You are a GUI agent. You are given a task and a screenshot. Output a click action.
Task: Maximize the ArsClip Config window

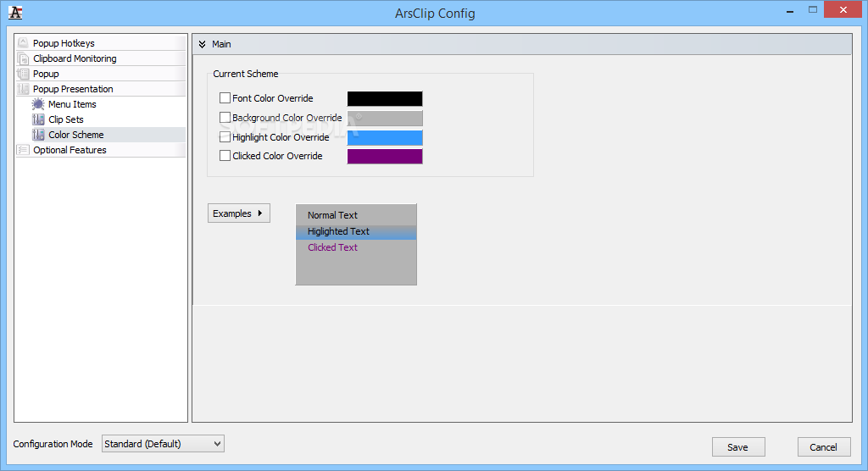click(x=813, y=9)
